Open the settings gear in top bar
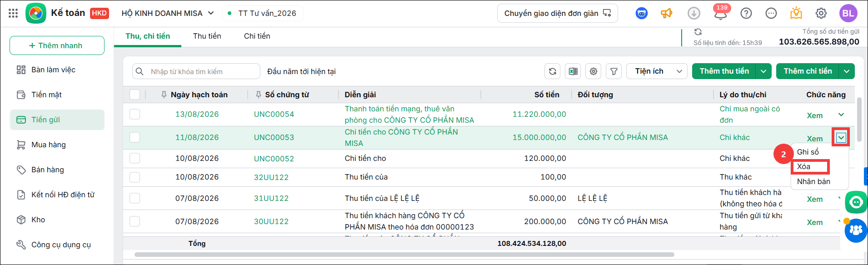868x265 pixels. pos(821,13)
